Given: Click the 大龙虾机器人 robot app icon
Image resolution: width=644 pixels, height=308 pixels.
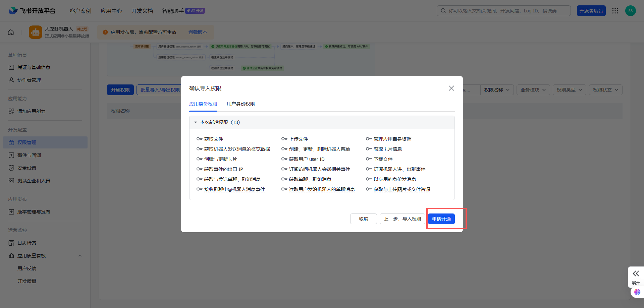Looking at the screenshot, I should point(36,32).
